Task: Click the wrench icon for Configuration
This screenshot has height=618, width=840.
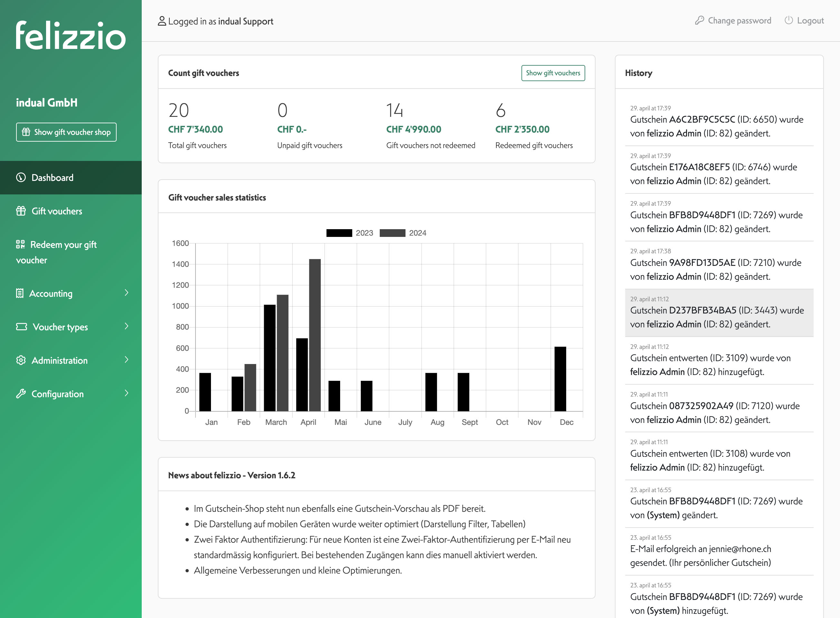Action: [x=21, y=394]
